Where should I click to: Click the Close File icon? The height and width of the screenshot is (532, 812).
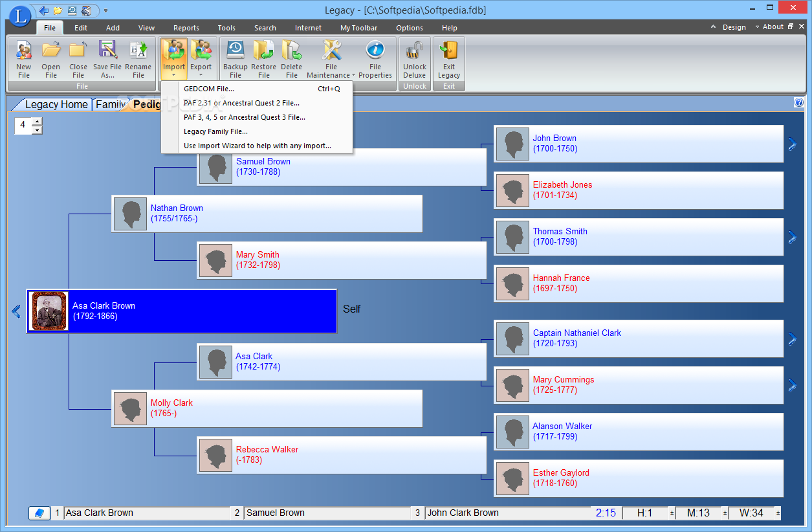(x=78, y=50)
